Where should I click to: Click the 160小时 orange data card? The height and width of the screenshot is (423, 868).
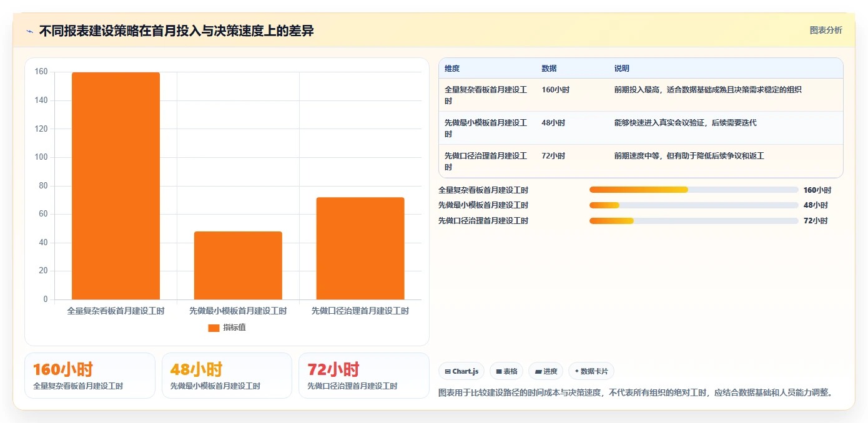pos(90,376)
